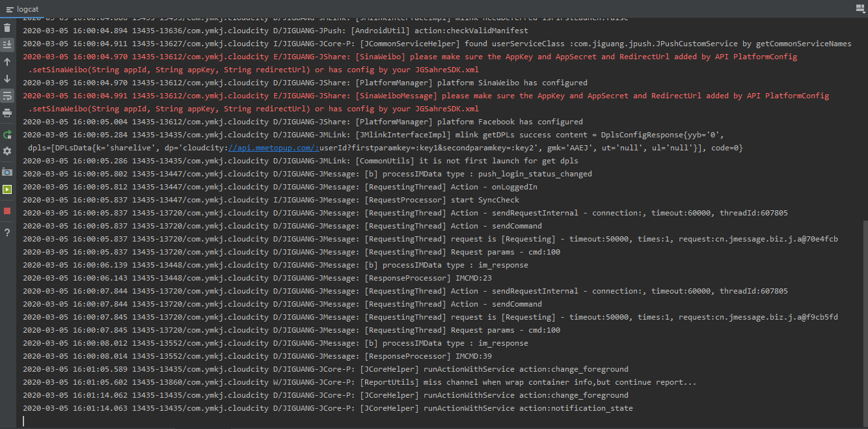Viewport: 868px width, 429px height.
Task: Click the 'start SyncCheck' log line
Action: pos(271,200)
